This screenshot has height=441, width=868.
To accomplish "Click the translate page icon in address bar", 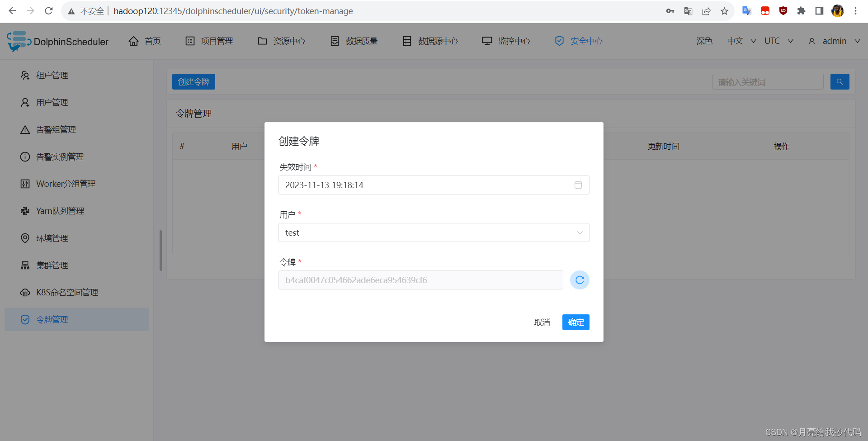I will pos(688,11).
